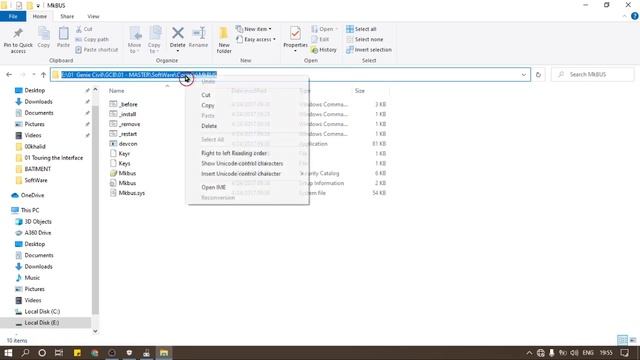Switch to details view icon

[622, 340]
